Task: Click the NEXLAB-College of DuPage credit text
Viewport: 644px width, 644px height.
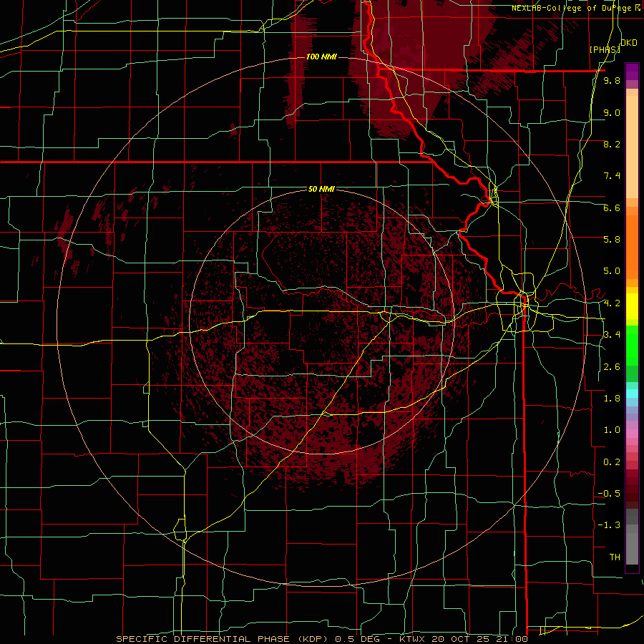Action: [x=575, y=8]
